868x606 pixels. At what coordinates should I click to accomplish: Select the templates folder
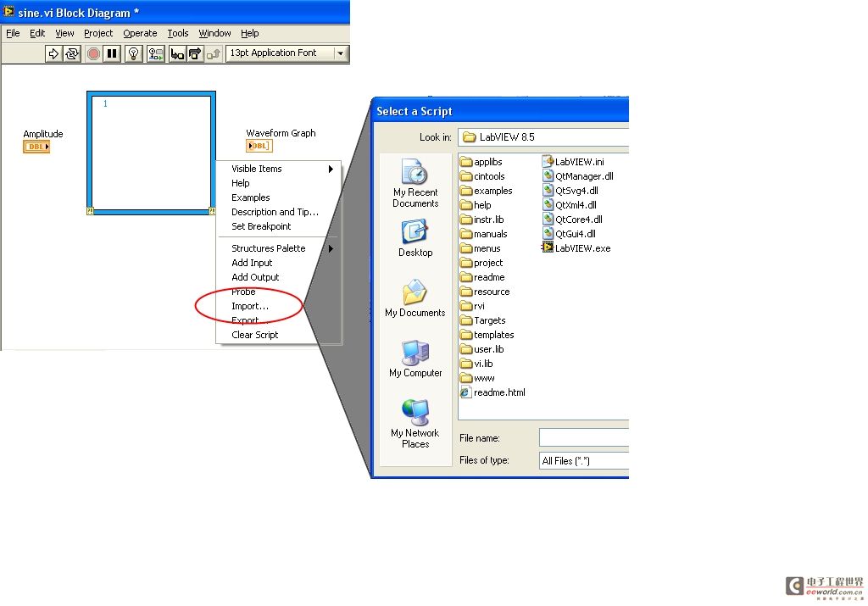click(487, 335)
